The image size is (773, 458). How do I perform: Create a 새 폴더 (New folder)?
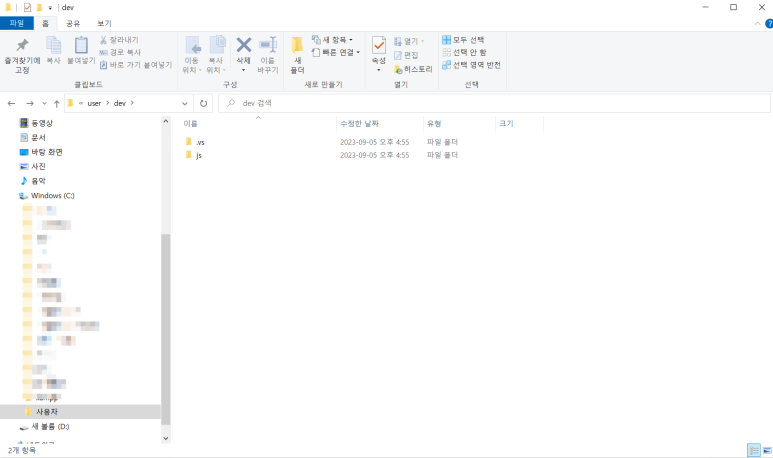[x=297, y=55]
